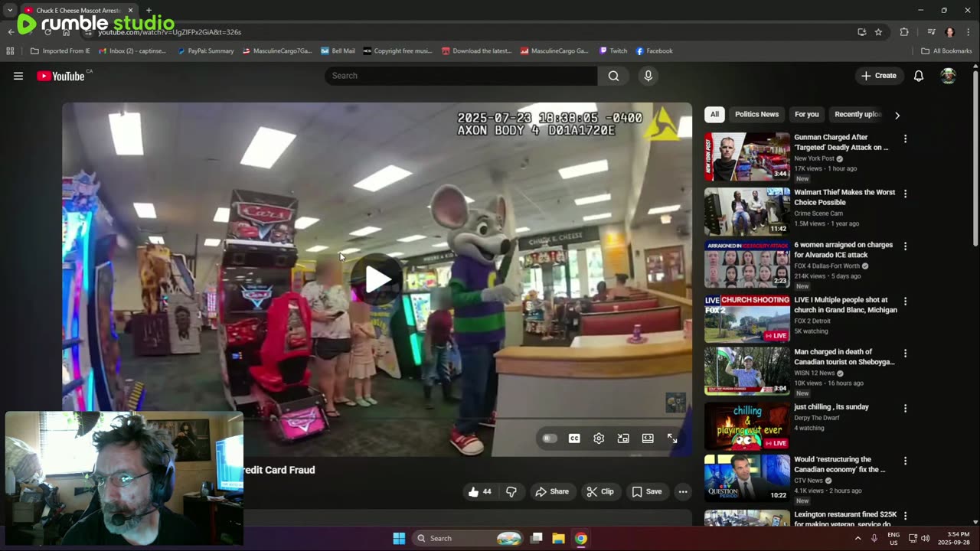Start voice search with microphone icon
This screenshot has width=980, height=551.
(648, 76)
